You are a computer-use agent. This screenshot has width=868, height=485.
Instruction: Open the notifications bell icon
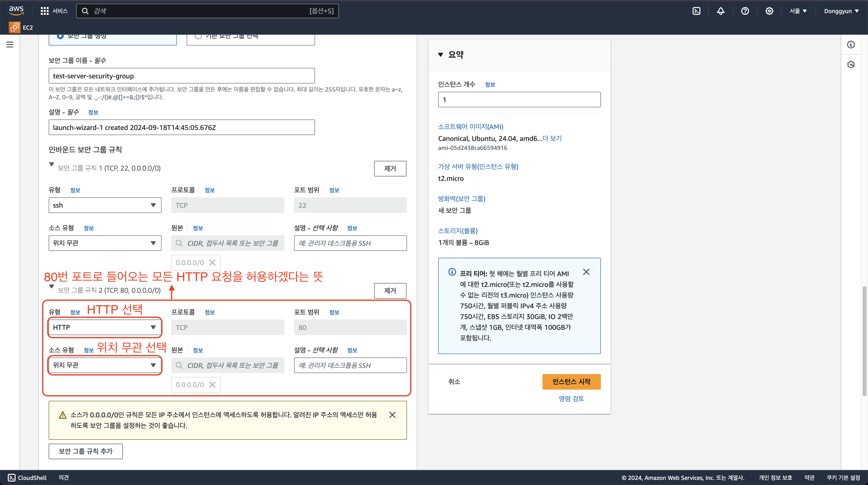(720, 11)
